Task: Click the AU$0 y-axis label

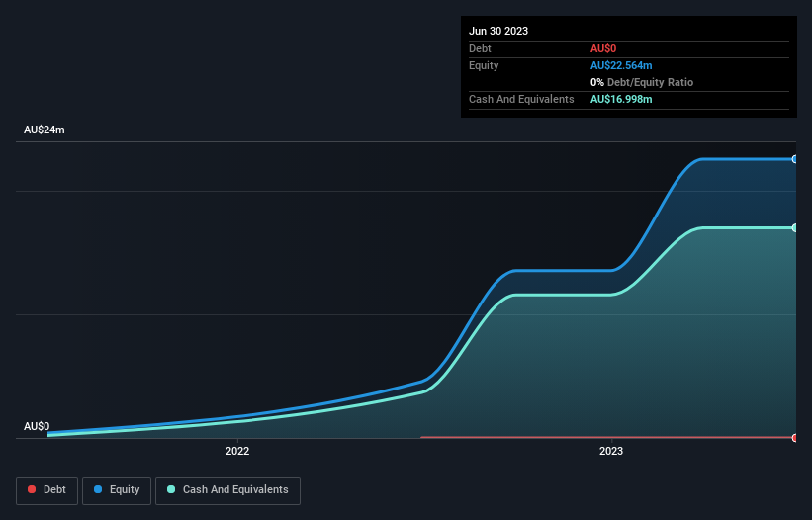Action: pos(37,426)
